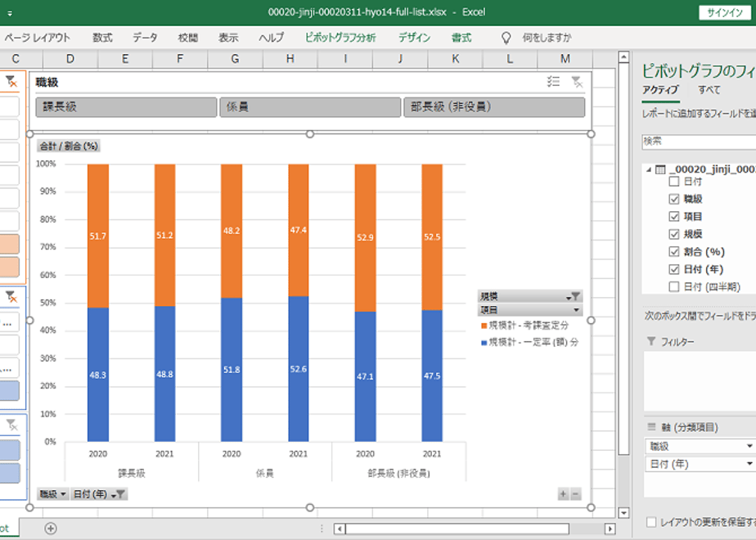Uncheck the 職級 field checkbox
The width and height of the screenshot is (756, 540).
click(x=674, y=199)
